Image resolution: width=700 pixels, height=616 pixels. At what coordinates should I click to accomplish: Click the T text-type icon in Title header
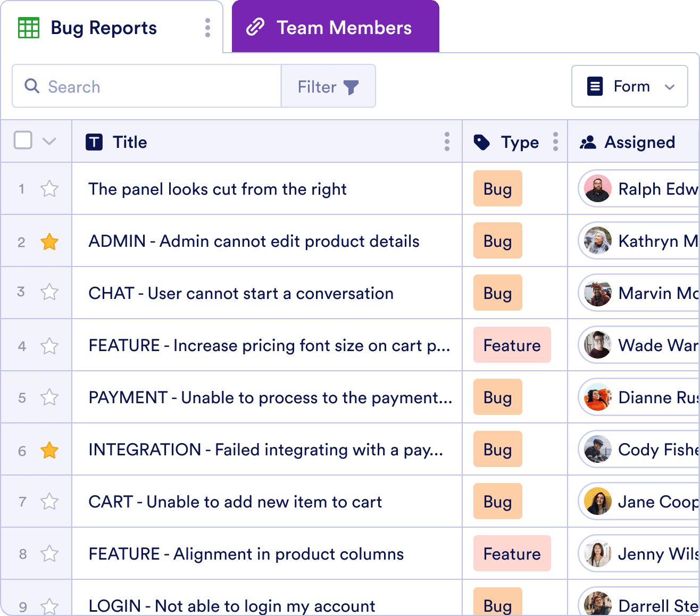94,142
